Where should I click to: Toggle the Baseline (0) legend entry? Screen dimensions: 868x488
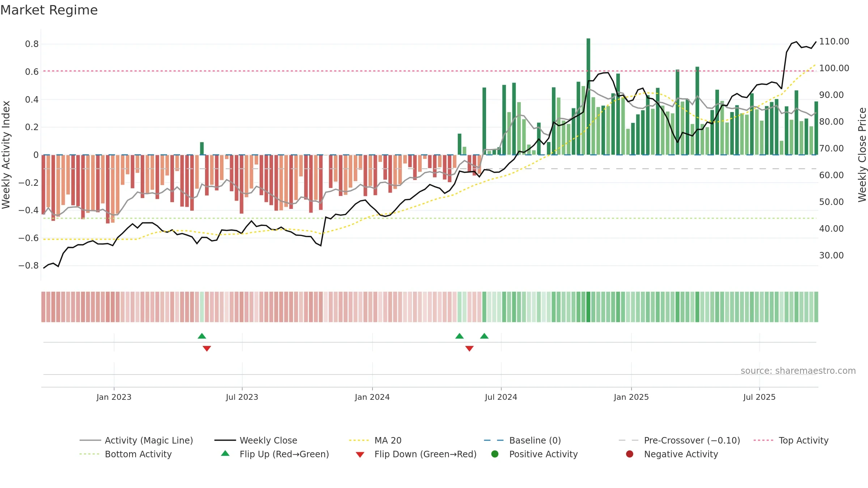(x=522, y=440)
